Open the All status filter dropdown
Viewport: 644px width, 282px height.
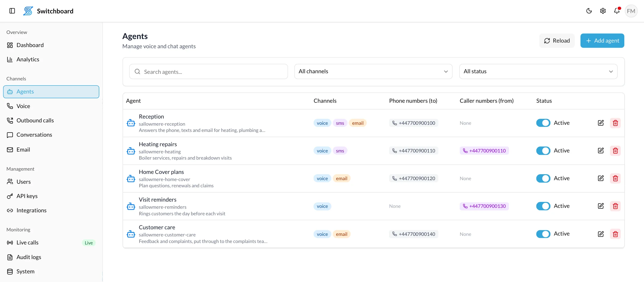538,71
